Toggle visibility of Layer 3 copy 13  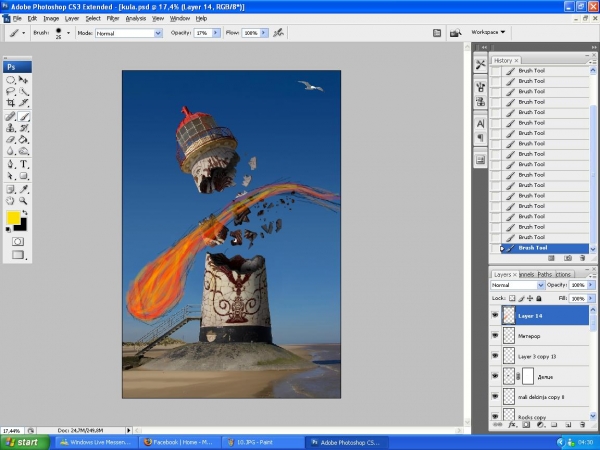pos(495,356)
